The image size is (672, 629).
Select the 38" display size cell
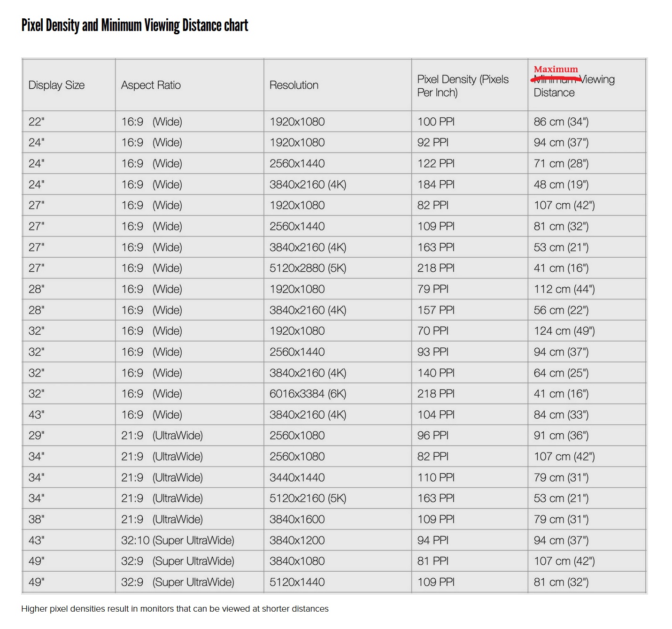(69, 519)
